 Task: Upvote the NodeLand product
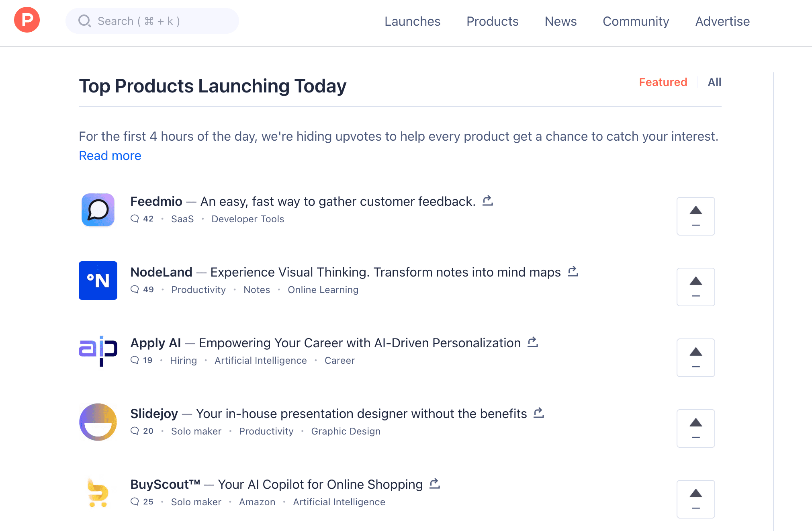pos(696,287)
